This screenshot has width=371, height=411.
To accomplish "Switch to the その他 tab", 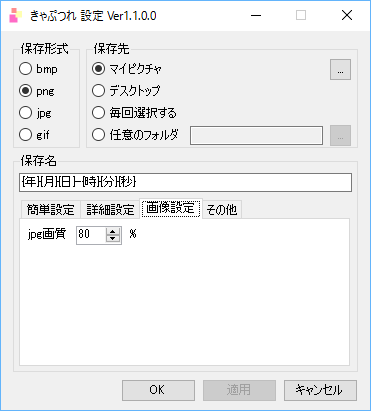I will tap(222, 209).
